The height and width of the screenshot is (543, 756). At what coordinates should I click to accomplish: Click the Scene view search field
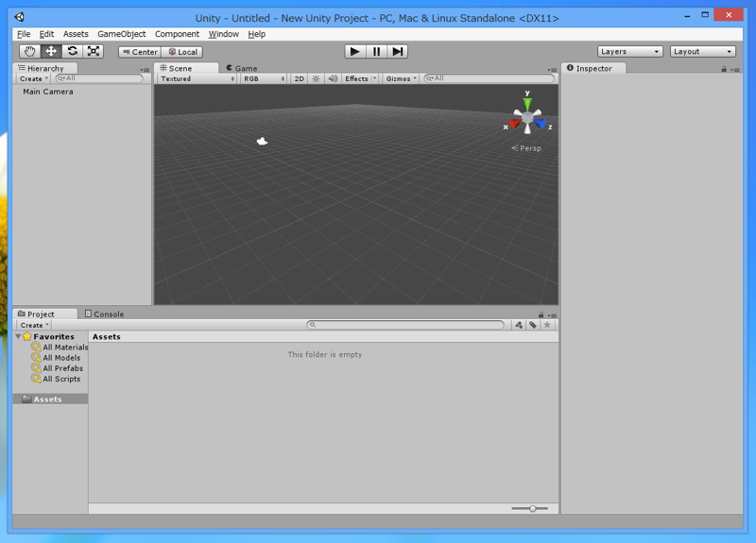(489, 78)
